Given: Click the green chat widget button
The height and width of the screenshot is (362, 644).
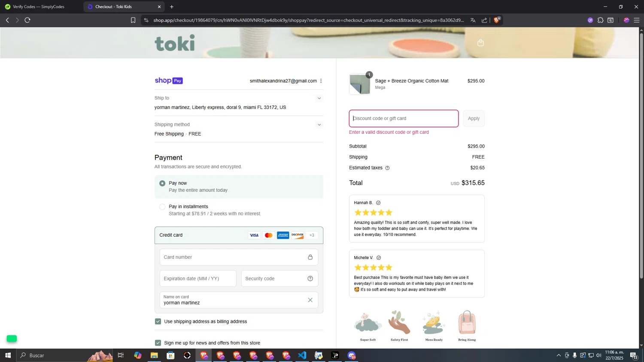Looking at the screenshot, I should tap(12, 339).
